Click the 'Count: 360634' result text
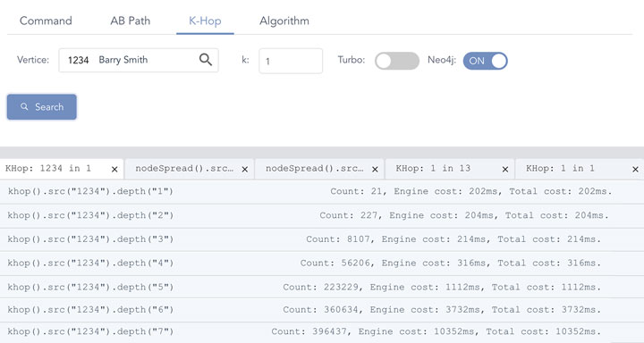The height and width of the screenshot is (343, 644). 320,310
